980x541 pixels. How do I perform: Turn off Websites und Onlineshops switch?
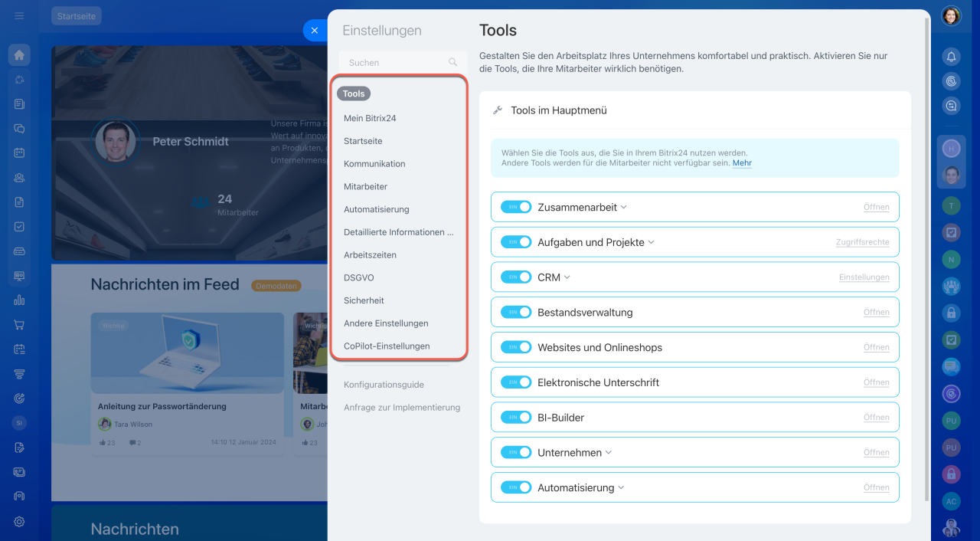point(516,347)
